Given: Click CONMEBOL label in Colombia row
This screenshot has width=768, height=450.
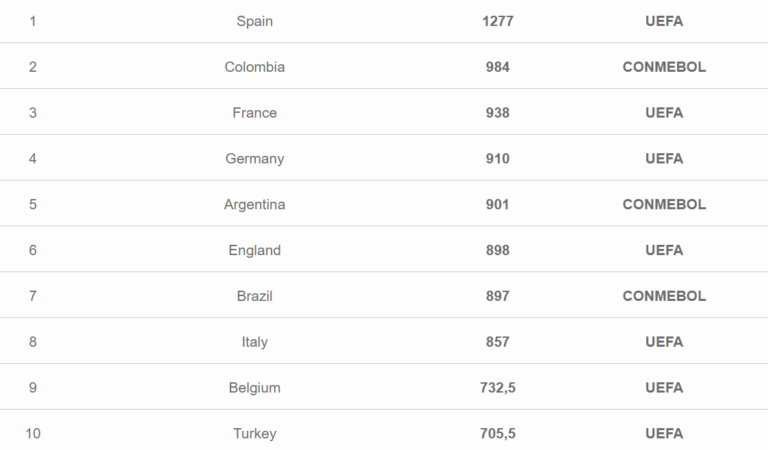Looking at the screenshot, I should click(664, 67).
